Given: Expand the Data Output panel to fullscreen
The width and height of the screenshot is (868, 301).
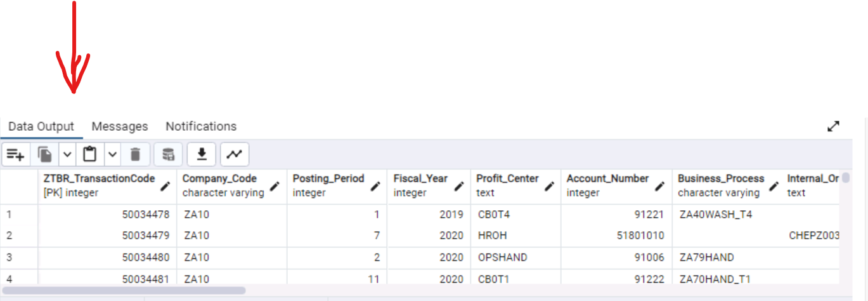Looking at the screenshot, I should coord(834,126).
